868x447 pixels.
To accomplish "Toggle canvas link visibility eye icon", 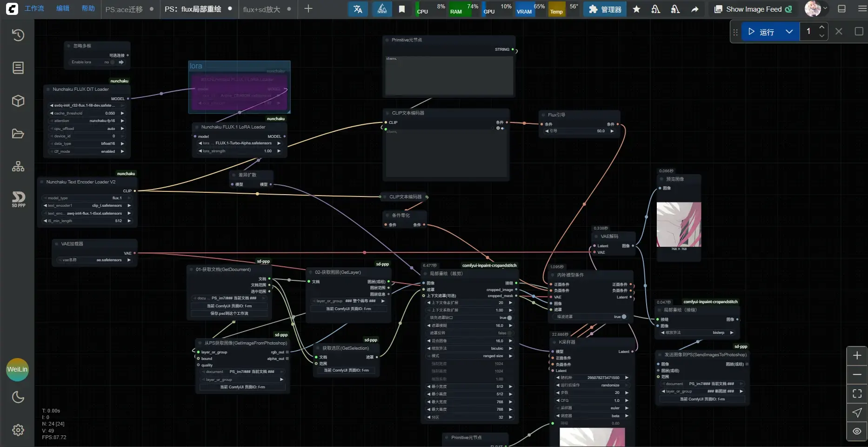I will (857, 431).
